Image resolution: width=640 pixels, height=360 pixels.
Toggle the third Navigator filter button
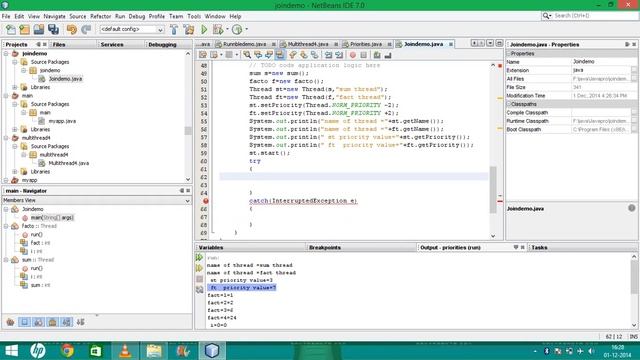(38, 322)
